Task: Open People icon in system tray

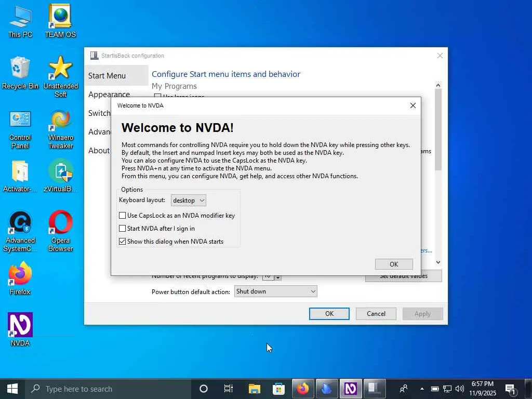Action: pos(403,389)
